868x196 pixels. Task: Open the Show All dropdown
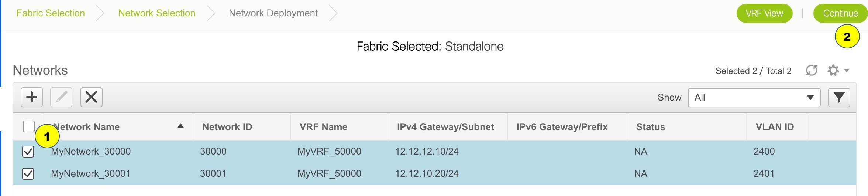(x=754, y=97)
